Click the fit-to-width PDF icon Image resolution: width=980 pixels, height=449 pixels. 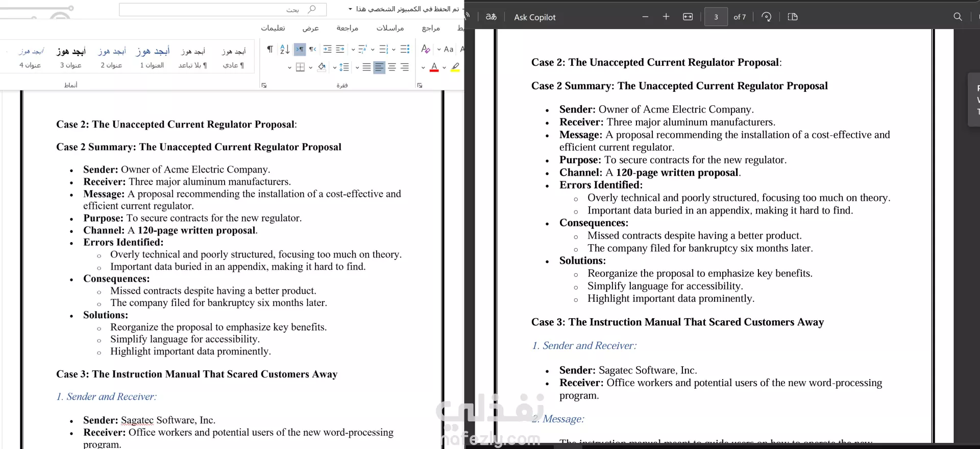(x=688, y=17)
